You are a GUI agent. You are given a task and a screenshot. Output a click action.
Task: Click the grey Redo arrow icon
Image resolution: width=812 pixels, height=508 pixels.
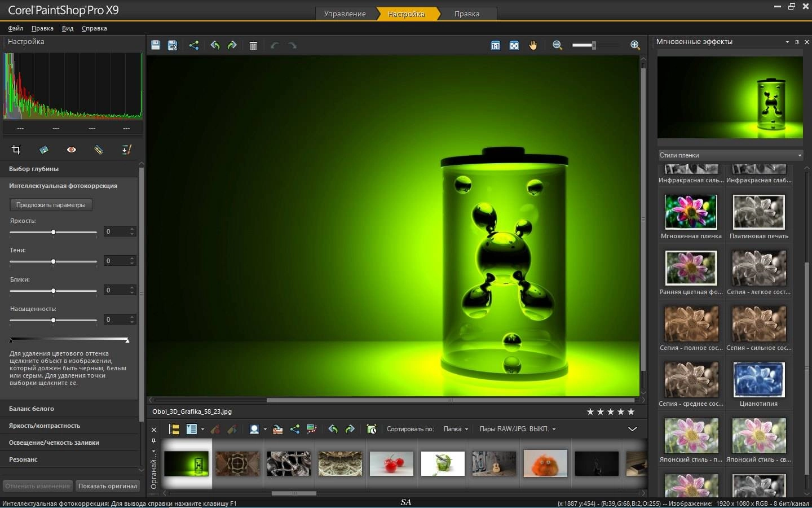[292, 45]
